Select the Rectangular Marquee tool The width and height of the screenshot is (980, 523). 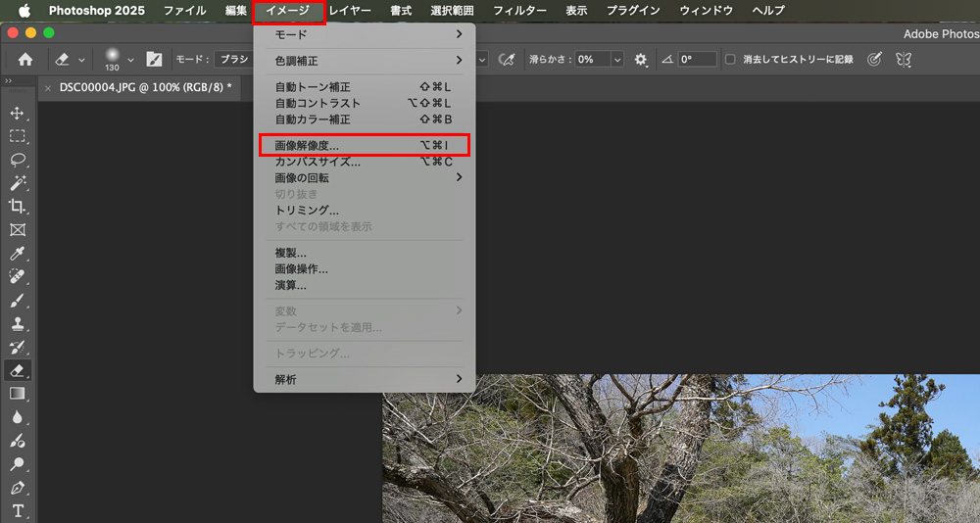pyautogui.click(x=18, y=136)
